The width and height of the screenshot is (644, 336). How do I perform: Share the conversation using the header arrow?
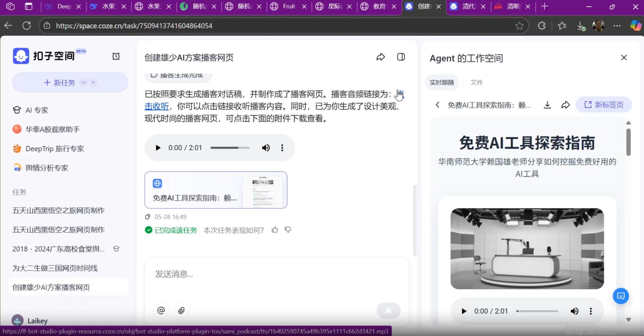click(380, 57)
